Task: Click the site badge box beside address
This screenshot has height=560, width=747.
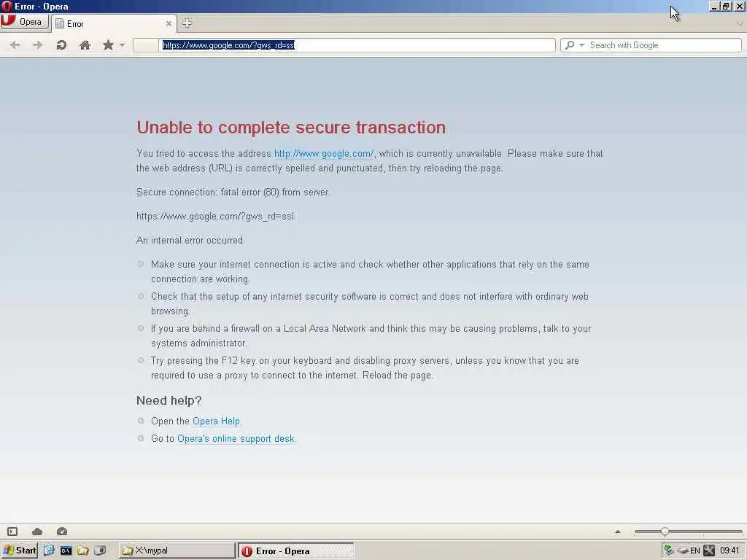Action: click(146, 45)
